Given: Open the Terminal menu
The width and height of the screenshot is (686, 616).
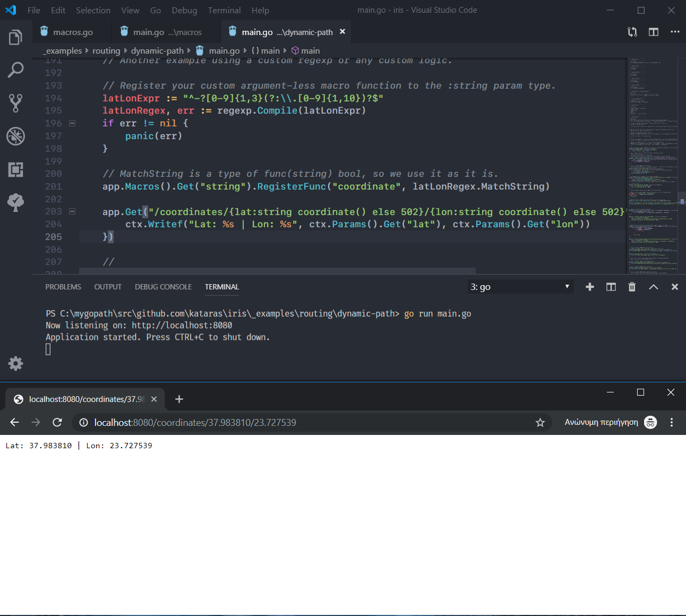Looking at the screenshot, I should click(x=224, y=10).
